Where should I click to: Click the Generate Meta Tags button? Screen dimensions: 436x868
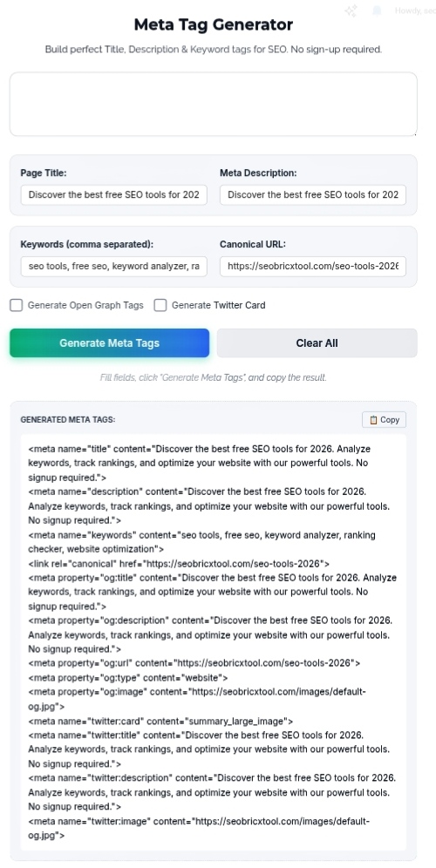point(109,343)
